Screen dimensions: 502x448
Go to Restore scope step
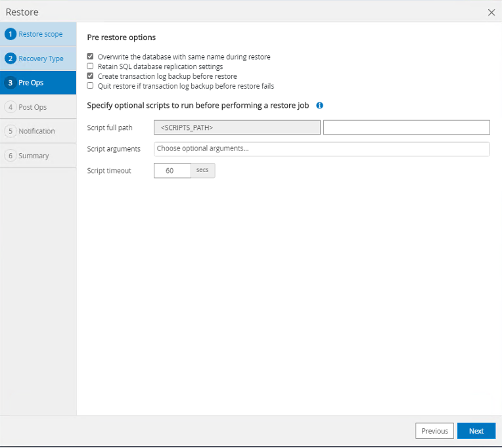pos(40,34)
